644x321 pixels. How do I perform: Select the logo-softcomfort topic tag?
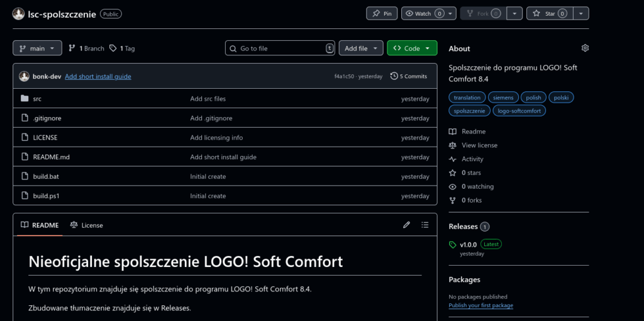point(519,111)
